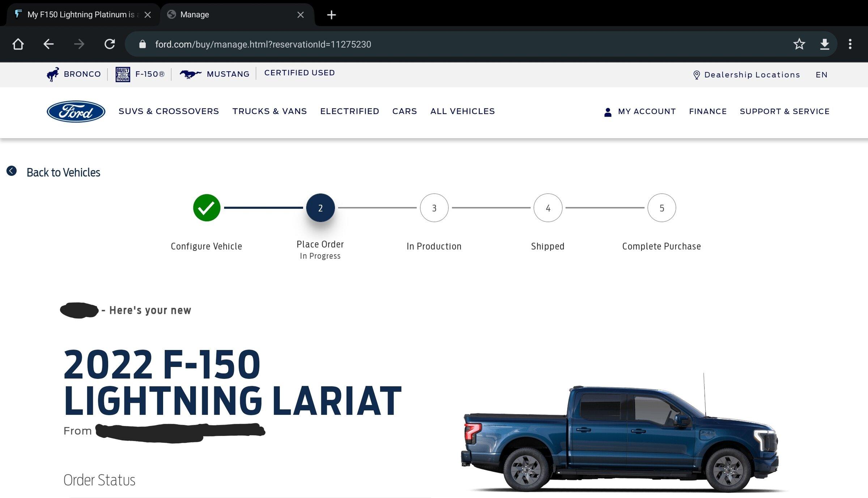Click the In Progress status text

tap(320, 256)
